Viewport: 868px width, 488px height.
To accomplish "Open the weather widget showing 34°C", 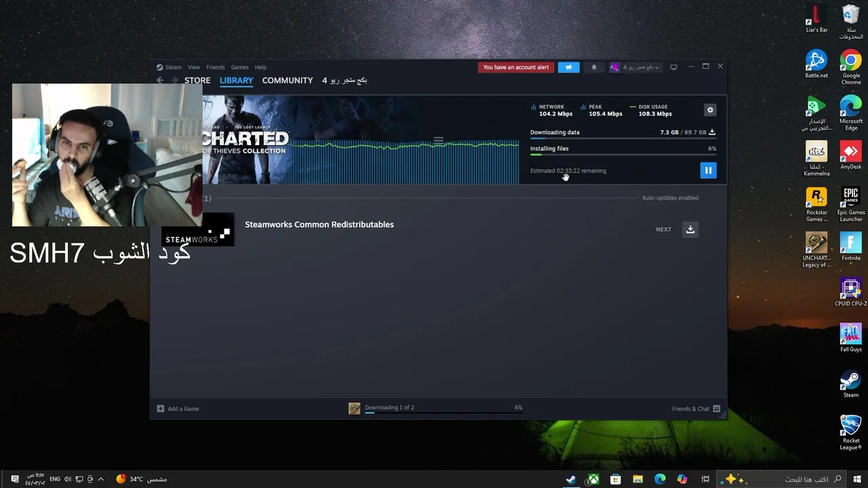I will point(141,479).
